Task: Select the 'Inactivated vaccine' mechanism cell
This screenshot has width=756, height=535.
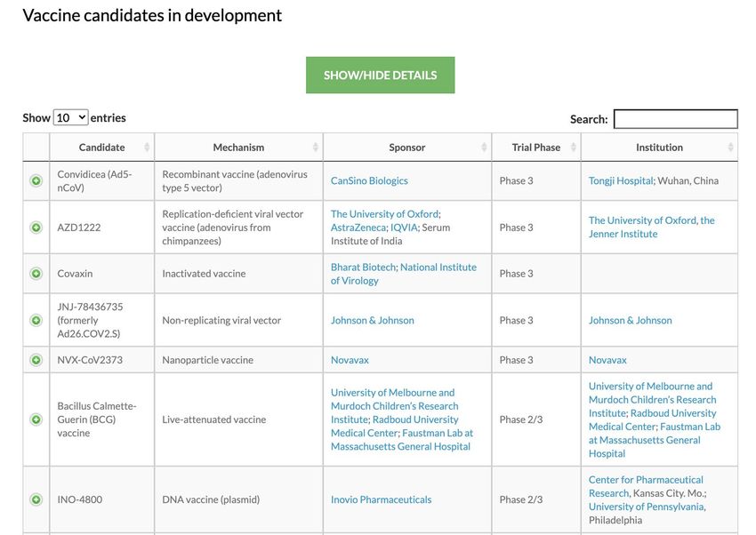Action: coord(238,274)
